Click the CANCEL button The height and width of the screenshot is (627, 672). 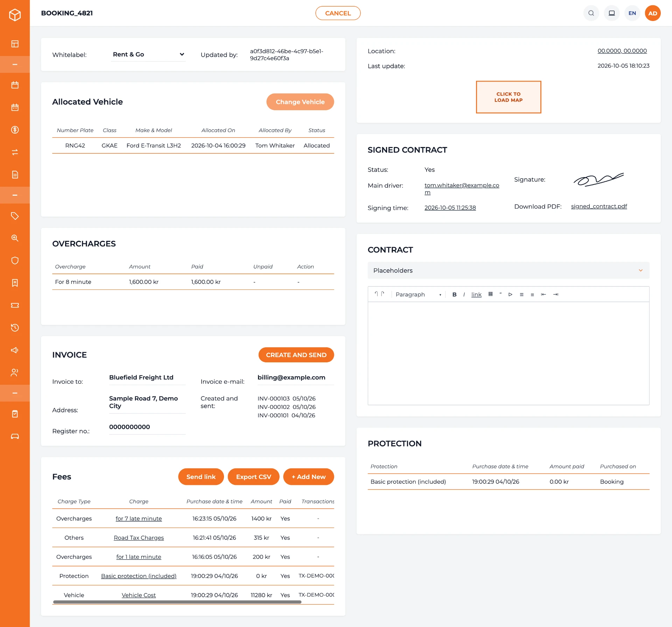tap(338, 13)
